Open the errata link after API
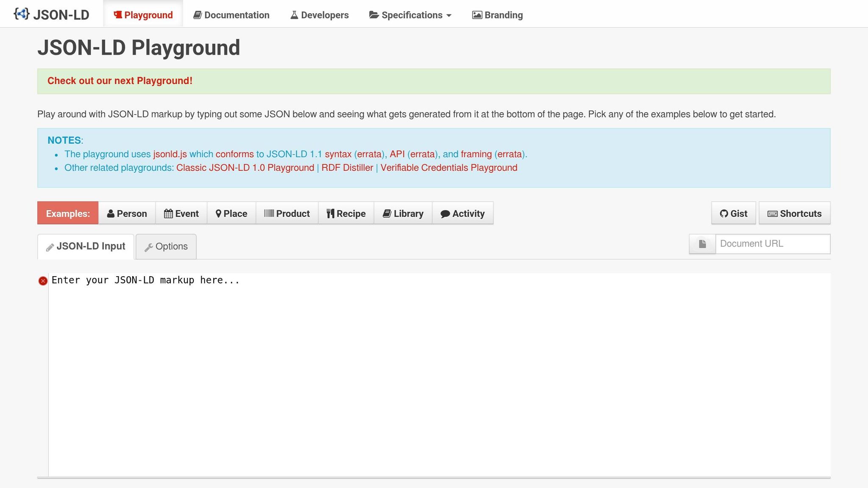This screenshot has width=868, height=488. (422, 154)
